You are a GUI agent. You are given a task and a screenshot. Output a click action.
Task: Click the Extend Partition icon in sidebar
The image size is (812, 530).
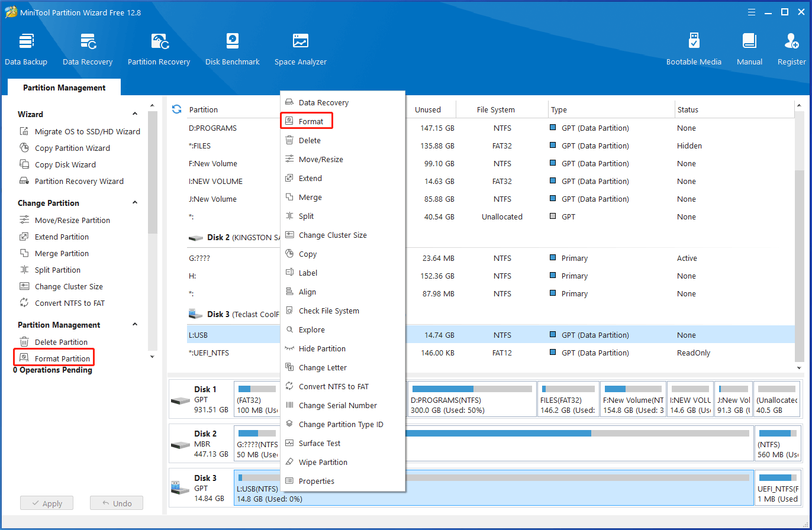click(x=24, y=237)
